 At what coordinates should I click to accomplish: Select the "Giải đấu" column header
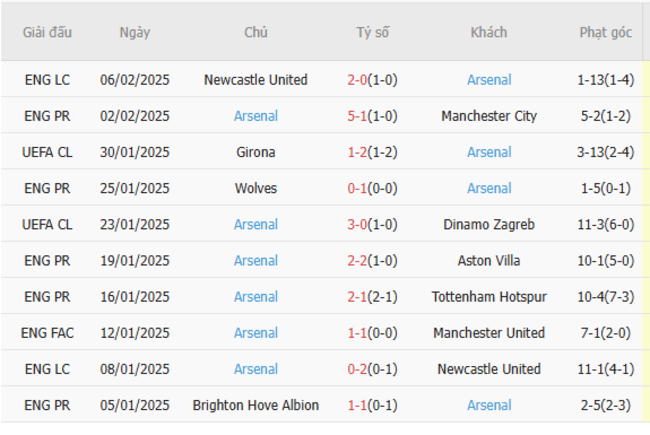tap(47, 32)
